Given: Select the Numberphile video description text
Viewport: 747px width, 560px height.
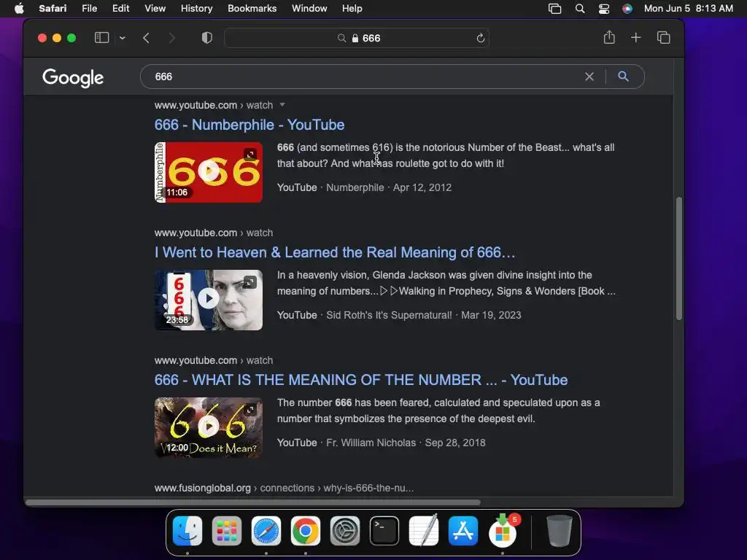Looking at the screenshot, I should coord(446,155).
